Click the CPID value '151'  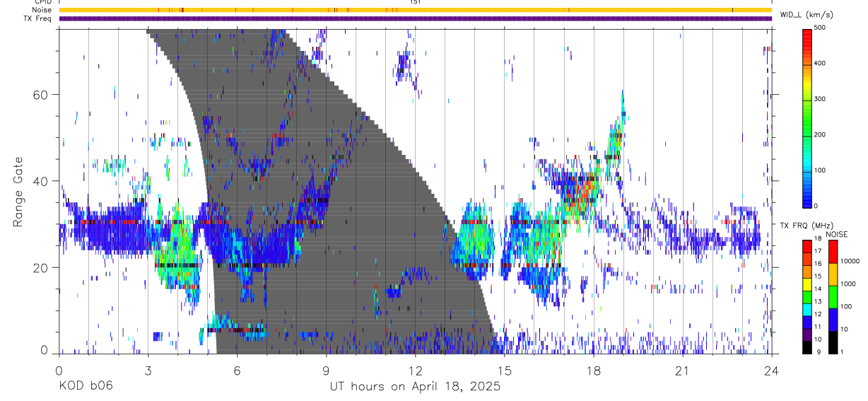(x=416, y=2)
